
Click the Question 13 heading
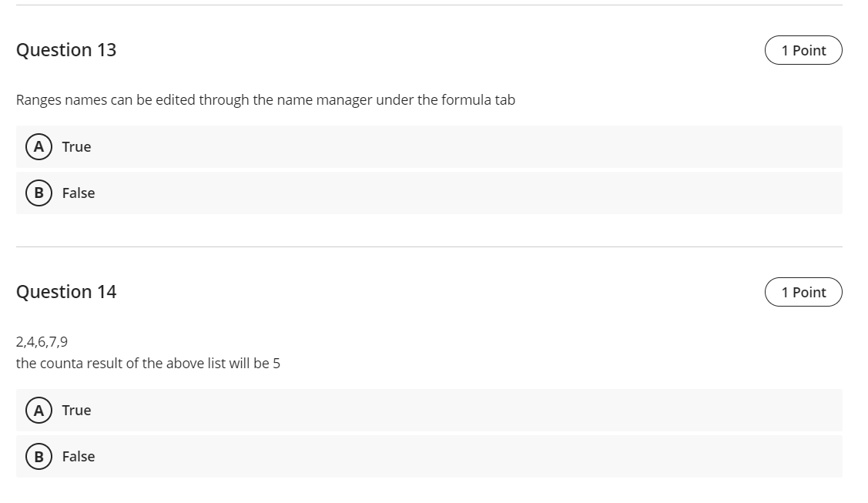(67, 50)
